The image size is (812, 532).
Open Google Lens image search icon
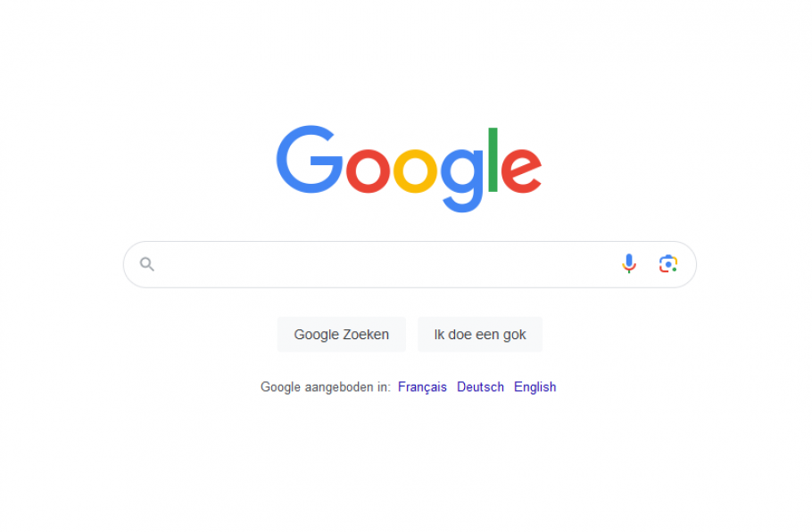pyautogui.click(x=668, y=263)
